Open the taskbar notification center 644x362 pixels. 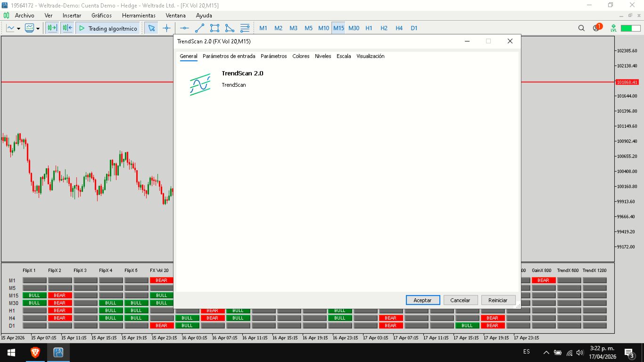629,353
